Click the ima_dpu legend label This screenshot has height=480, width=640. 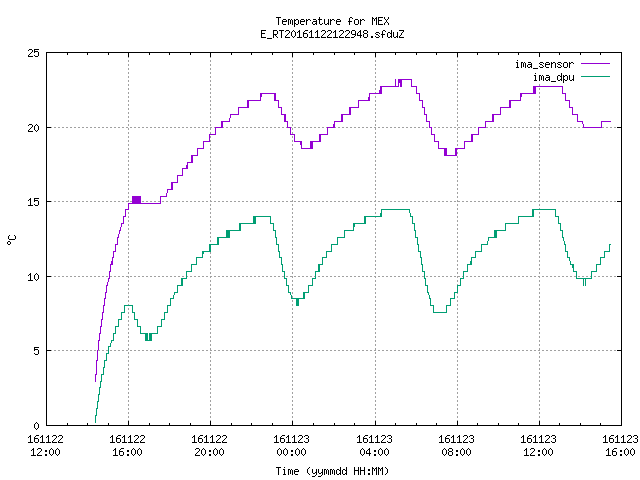553,77
